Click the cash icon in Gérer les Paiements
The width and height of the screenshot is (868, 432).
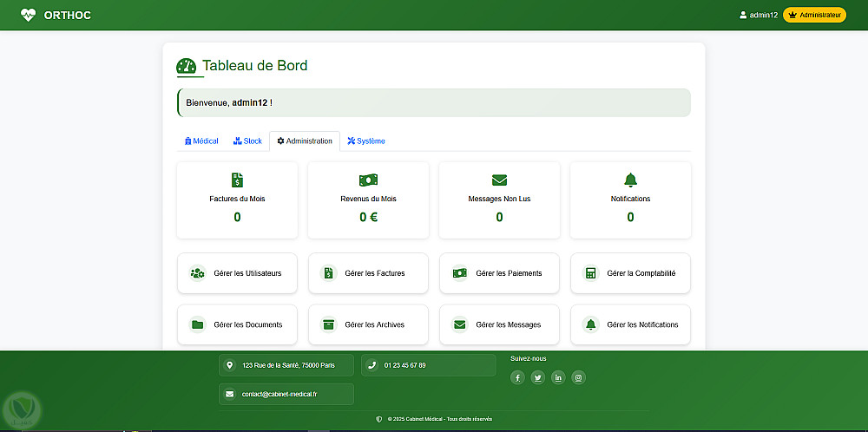coord(459,273)
